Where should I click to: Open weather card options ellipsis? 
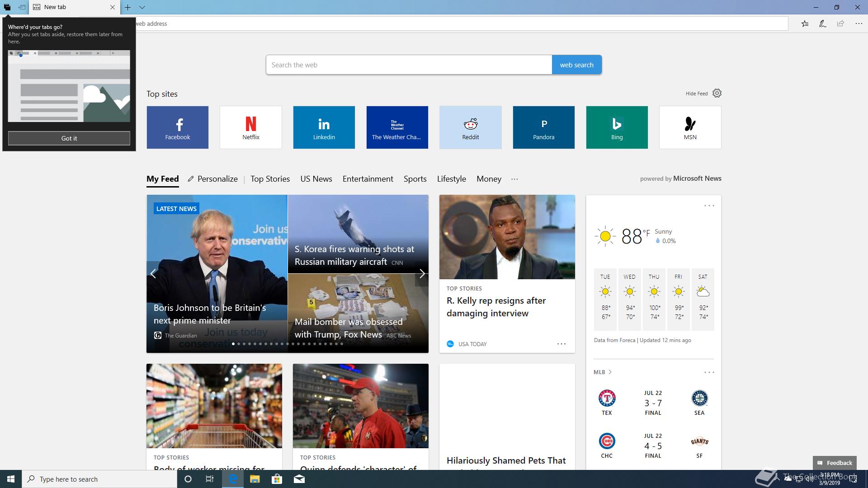(709, 206)
